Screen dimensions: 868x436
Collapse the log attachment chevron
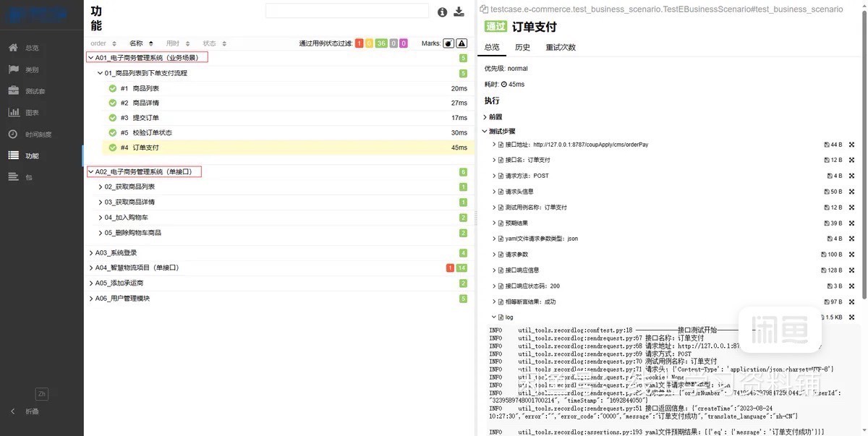pyautogui.click(x=494, y=317)
